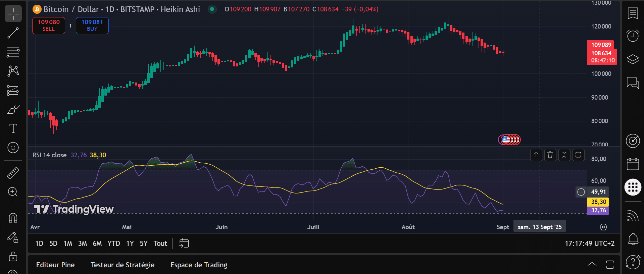Viewport: 644px width, 274px height.
Task: Open the Fibonacci retracement tool
Action: click(13, 52)
